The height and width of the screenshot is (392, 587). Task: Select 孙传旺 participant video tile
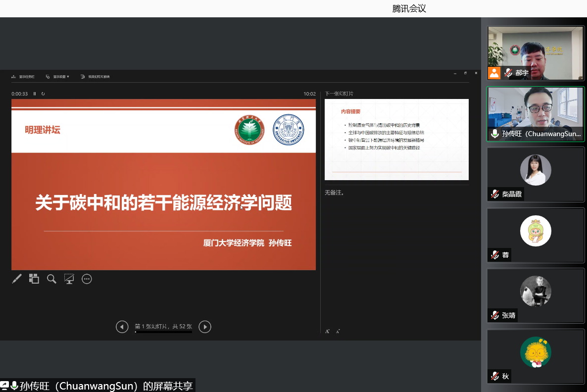(x=536, y=114)
